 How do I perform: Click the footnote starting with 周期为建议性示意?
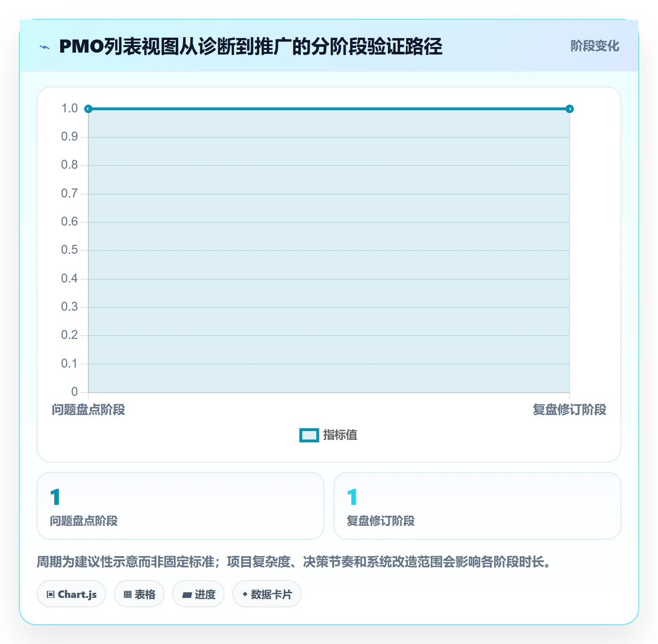(x=295, y=562)
